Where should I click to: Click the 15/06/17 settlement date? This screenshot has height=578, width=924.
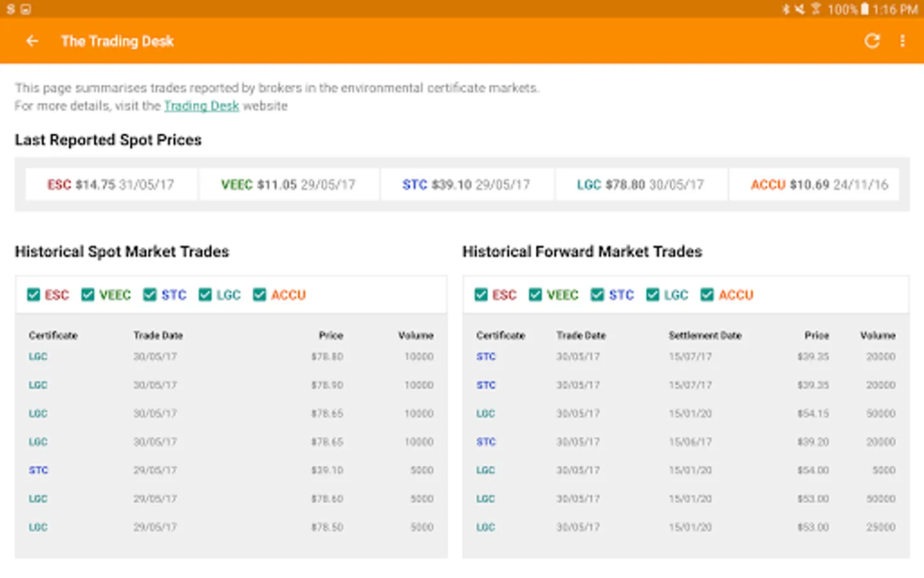(x=690, y=442)
